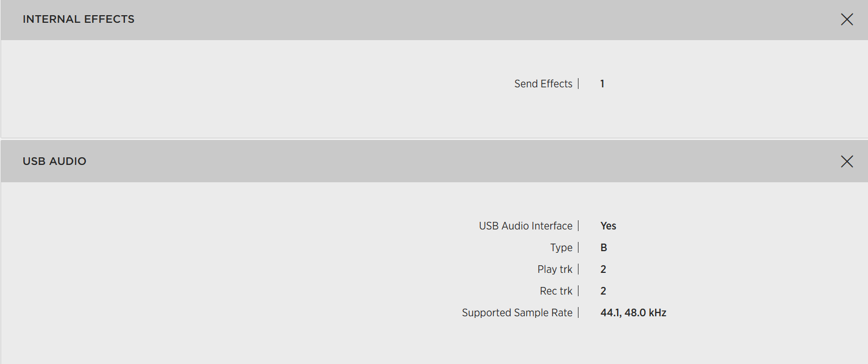Click the Play trk value 2

click(603, 269)
